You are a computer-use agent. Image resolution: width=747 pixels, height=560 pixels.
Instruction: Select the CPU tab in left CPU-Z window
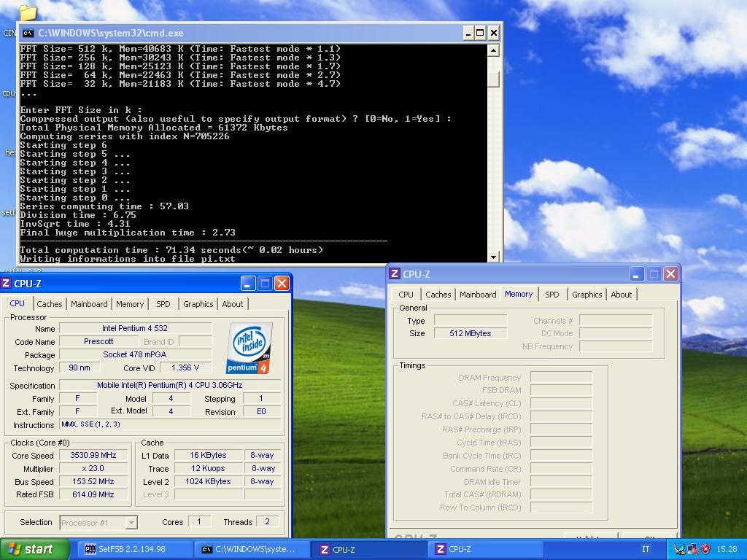pos(18,303)
